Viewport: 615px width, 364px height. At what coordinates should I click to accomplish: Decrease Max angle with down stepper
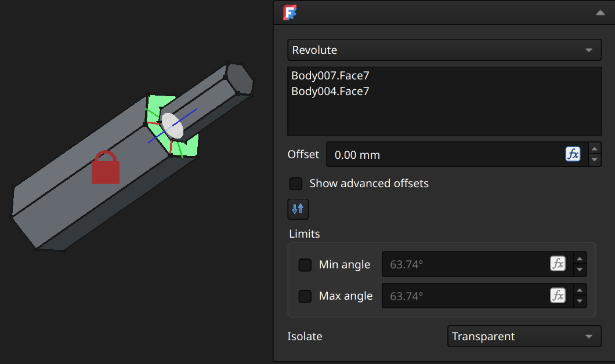(x=580, y=301)
